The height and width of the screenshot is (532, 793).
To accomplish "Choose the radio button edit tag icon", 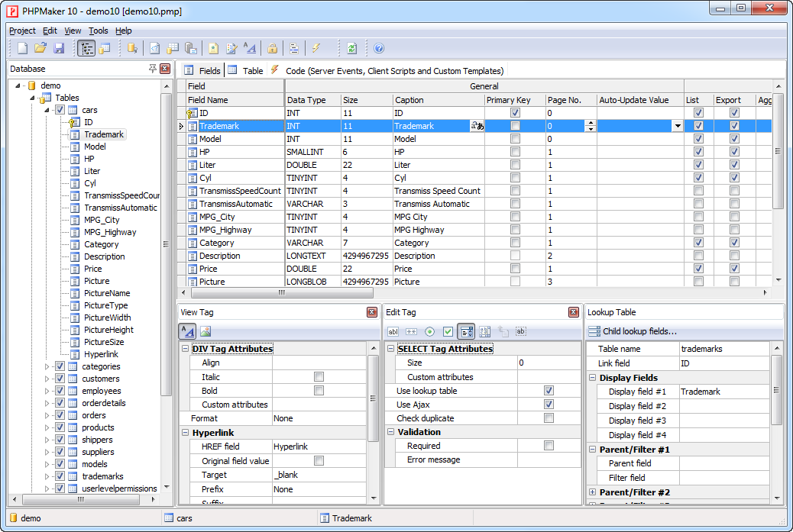I will pyautogui.click(x=429, y=331).
